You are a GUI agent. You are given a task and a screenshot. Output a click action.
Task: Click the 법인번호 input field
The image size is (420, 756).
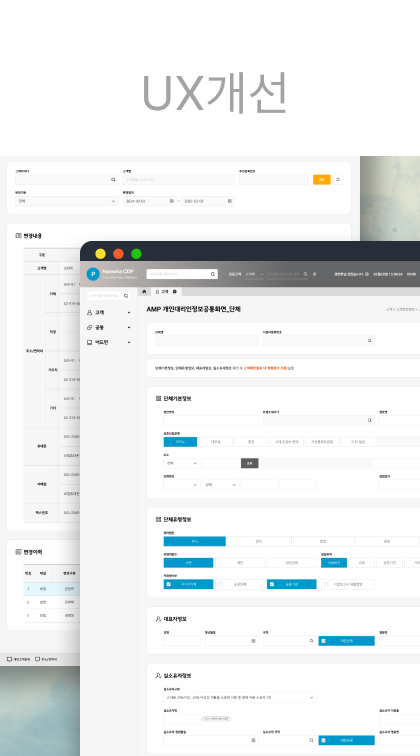point(211,420)
